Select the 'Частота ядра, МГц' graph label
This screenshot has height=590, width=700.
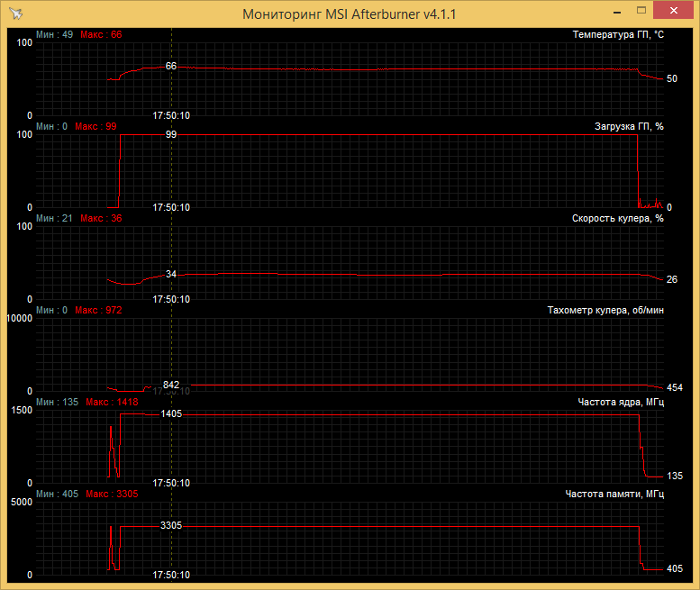pyautogui.click(x=621, y=402)
